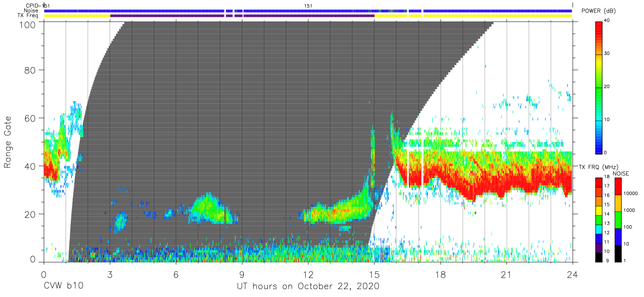Select the 3 tick on the UT hours axis
Image resolution: width=644 pixels, height=297 pixels.
tap(110, 274)
